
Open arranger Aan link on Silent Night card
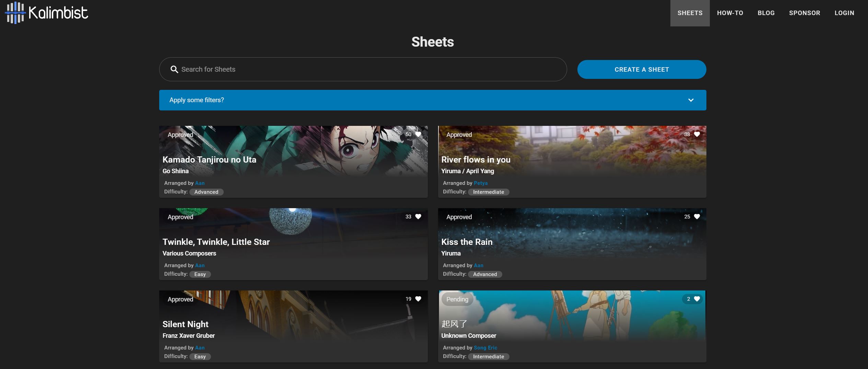(200, 348)
